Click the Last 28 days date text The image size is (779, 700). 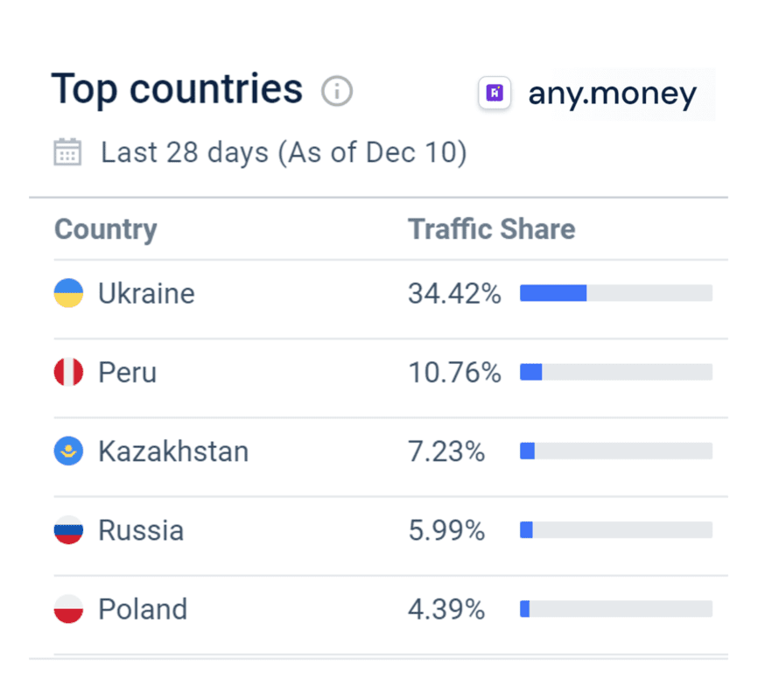pyautogui.click(x=284, y=152)
